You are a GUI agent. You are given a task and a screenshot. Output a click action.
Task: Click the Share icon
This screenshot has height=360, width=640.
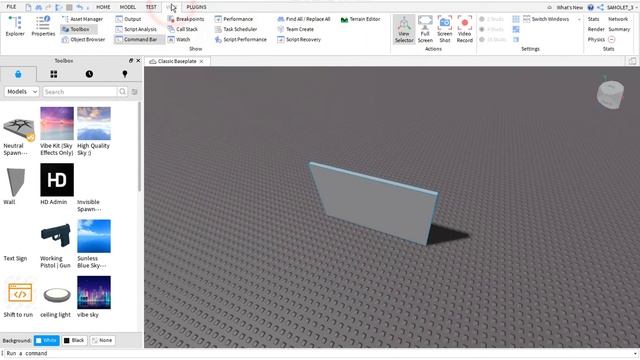(600, 7)
